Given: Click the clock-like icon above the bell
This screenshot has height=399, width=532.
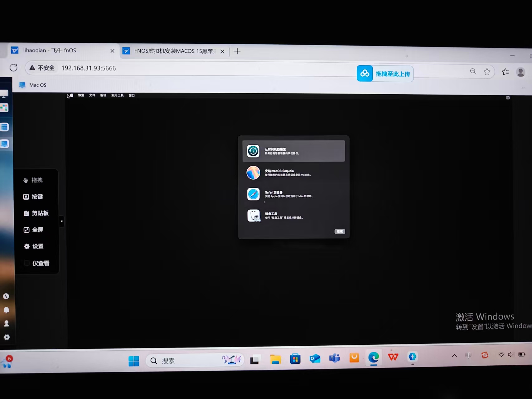Looking at the screenshot, I should point(6,296).
